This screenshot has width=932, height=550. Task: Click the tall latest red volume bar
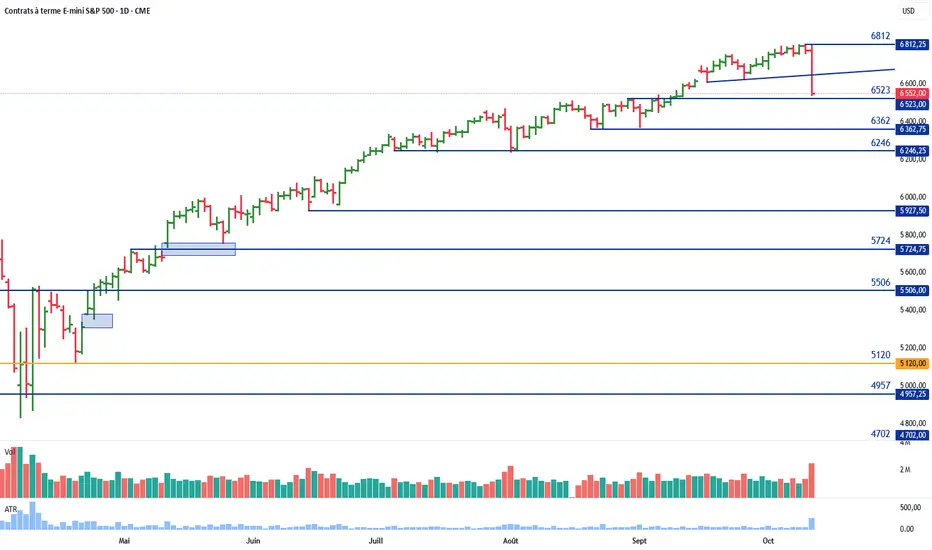pyautogui.click(x=812, y=481)
